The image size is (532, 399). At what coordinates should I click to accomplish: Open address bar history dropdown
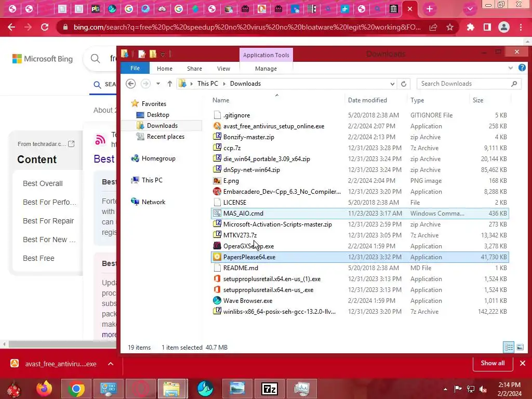(x=392, y=84)
